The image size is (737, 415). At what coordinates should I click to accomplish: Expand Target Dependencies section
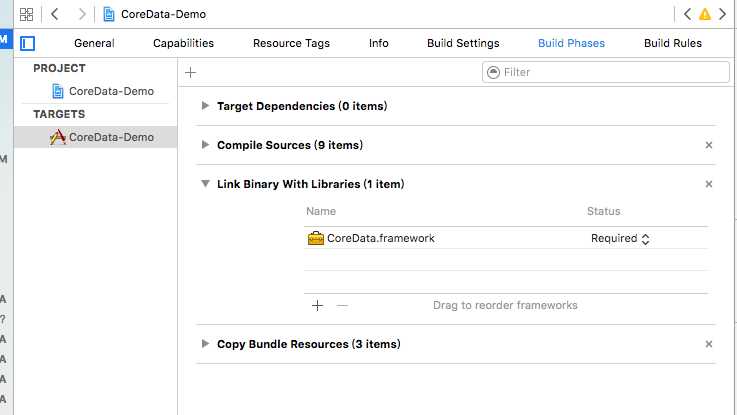205,106
